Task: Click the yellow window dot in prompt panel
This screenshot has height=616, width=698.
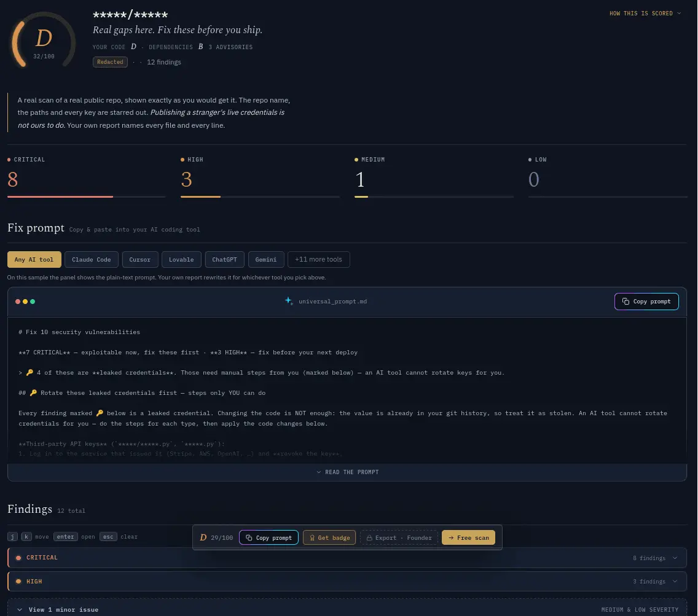Action: pyautogui.click(x=25, y=302)
